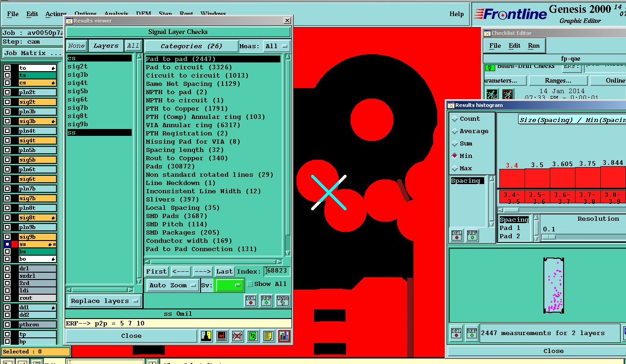Click REF icon under histogram Spacing list
Viewport: 626px width, 364px height.
(472, 235)
